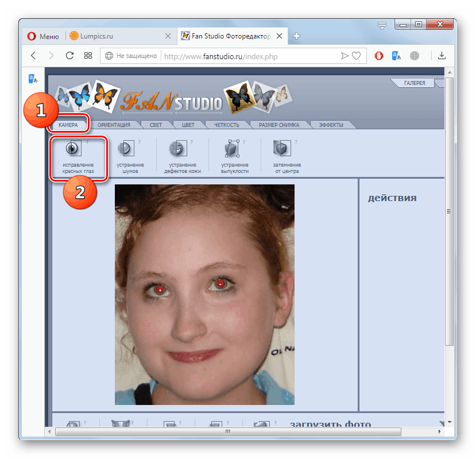Go back in the browser

tap(33, 56)
